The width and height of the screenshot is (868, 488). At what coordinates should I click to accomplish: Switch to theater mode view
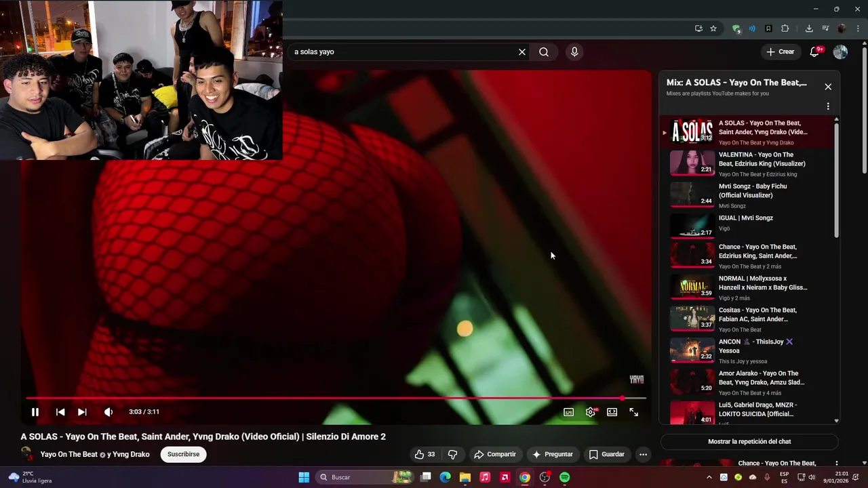(x=612, y=412)
